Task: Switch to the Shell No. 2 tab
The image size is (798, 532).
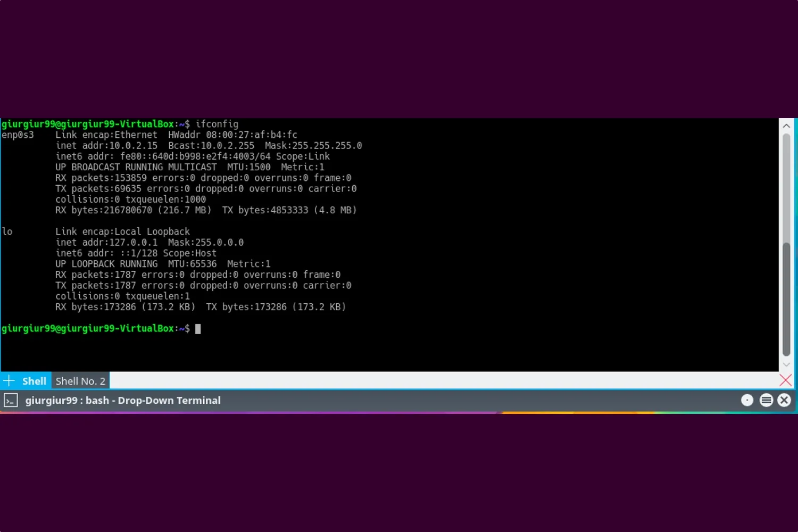Action: pyautogui.click(x=80, y=380)
